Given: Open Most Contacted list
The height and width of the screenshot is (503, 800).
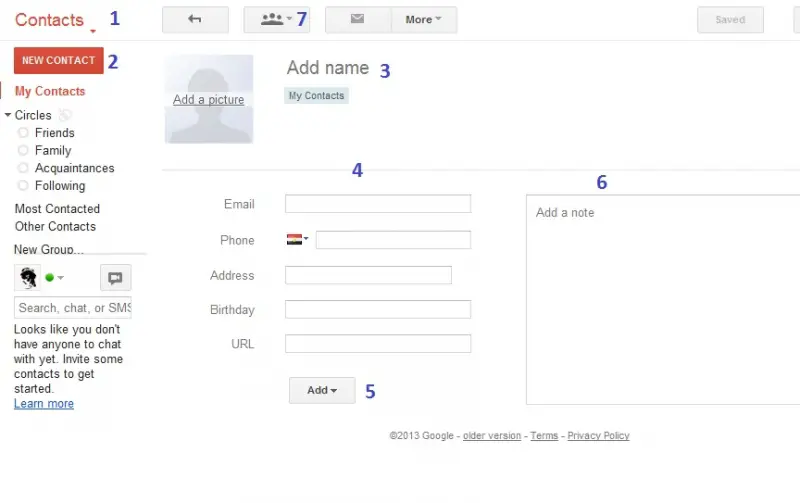Looking at the screenshot, I should [57, 209].
